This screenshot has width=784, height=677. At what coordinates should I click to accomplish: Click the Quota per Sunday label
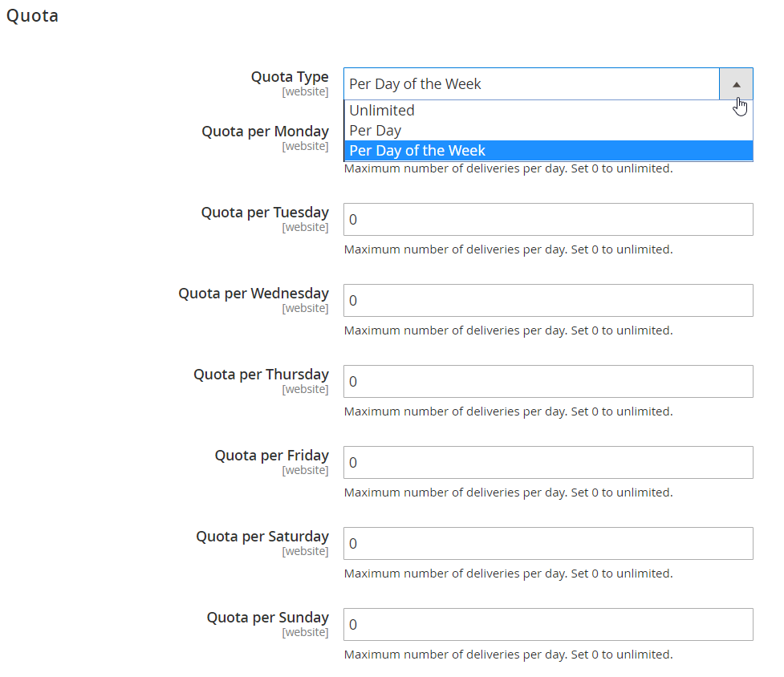[x=267, y=617]
